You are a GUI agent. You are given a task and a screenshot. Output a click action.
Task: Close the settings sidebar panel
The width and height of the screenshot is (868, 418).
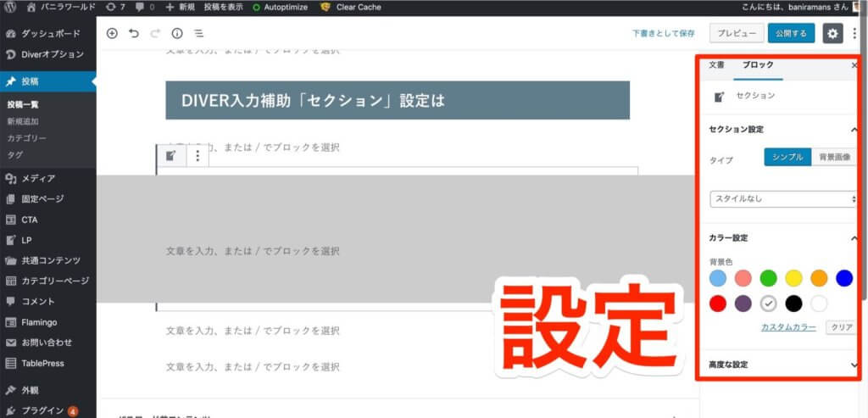pyautogui.click(x=854, y=65)
